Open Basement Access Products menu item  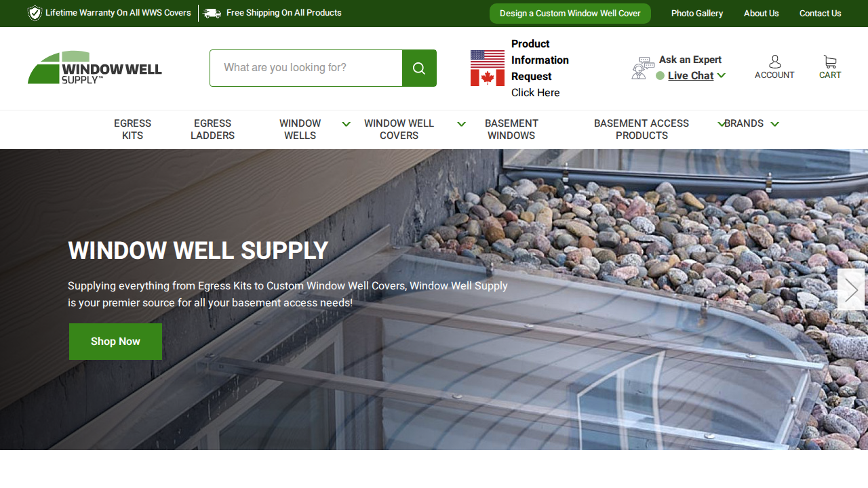point(642,129)
